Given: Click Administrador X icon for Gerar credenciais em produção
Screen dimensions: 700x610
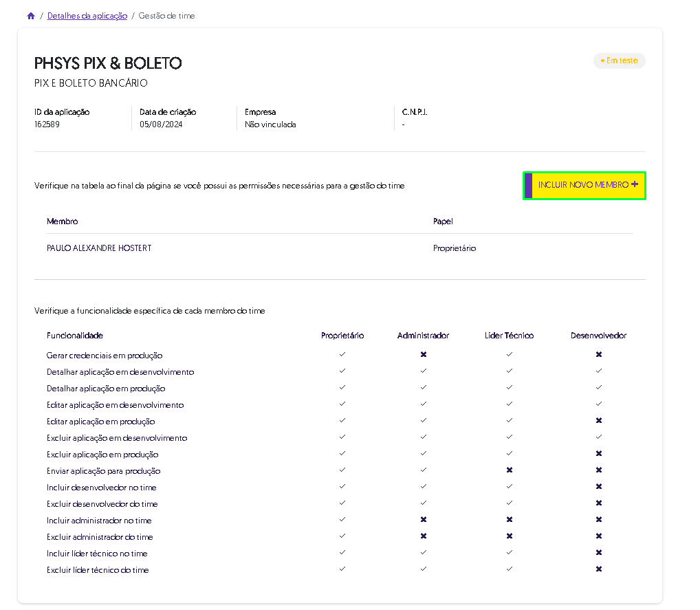Looking at the screenshot, I should click(423, 355).
